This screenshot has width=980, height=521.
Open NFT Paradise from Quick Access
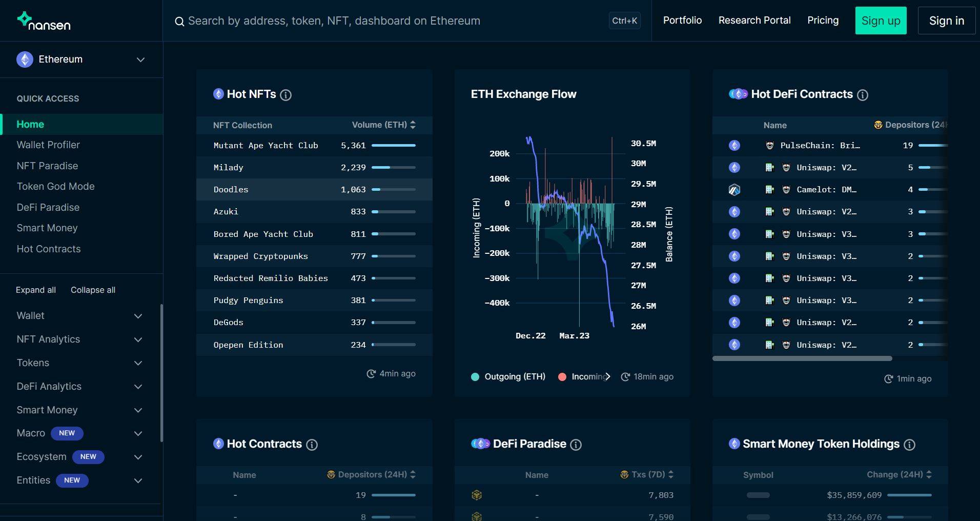click(x=47, y=166)
